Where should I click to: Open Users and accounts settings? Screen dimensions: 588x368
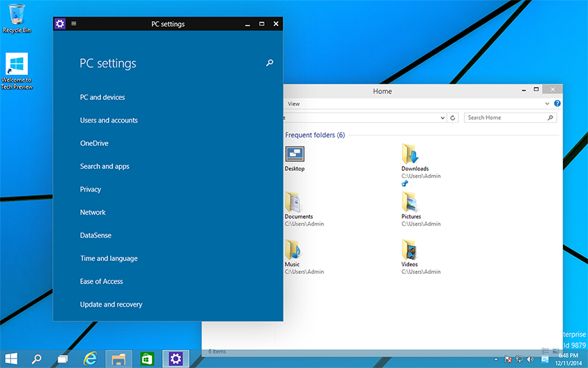click(109, 121)
